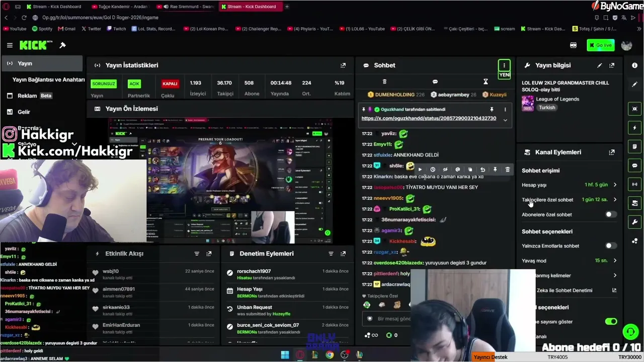Open the Spotify bookmark
644x362 pixels.
pyautogui.click(x=42, y=29)
